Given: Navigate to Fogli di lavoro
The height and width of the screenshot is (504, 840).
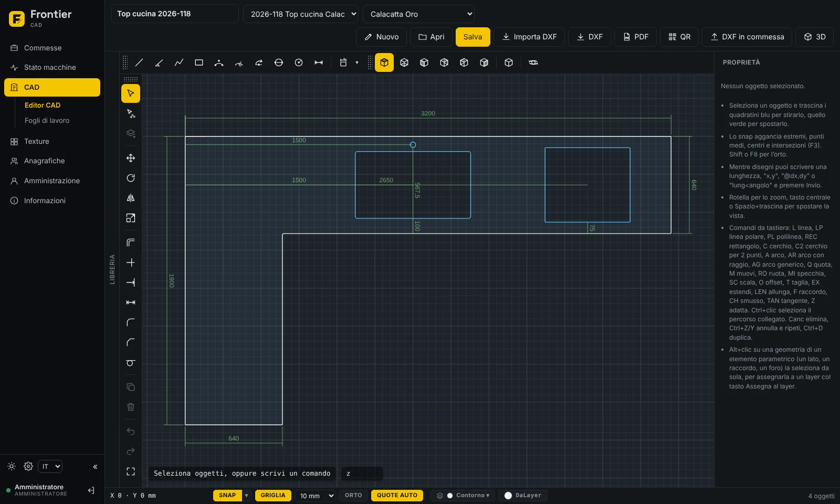Looking at the screenshot, I should (x=47, y=120).
